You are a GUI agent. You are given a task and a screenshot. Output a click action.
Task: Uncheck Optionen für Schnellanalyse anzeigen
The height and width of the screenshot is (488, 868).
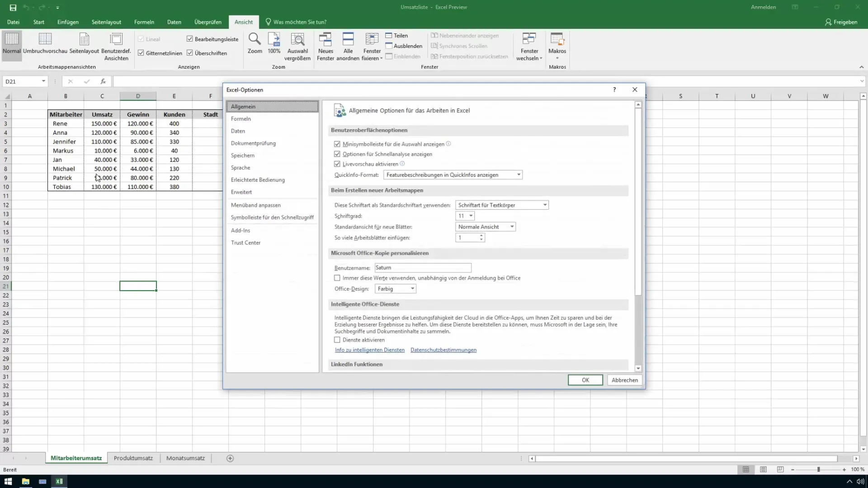click(337, 154)
